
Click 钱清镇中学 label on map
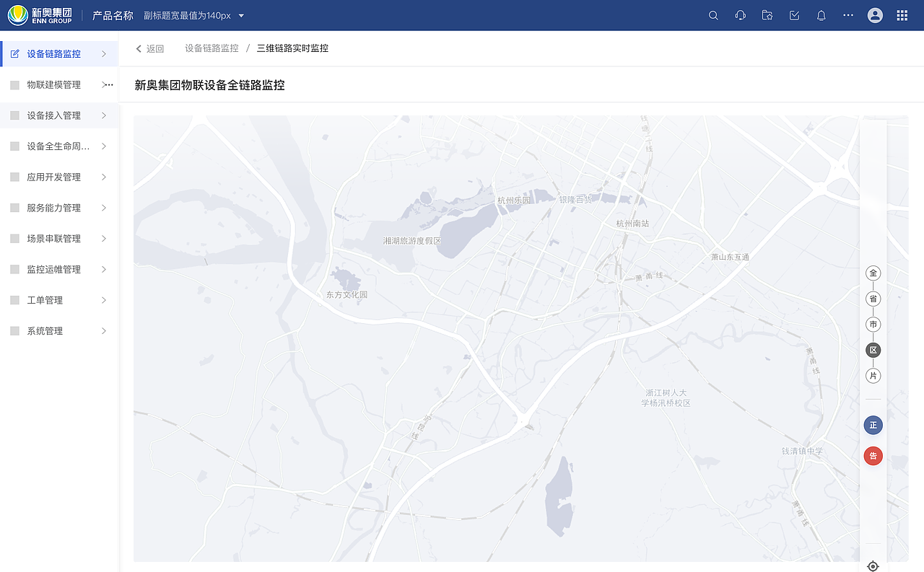(802, 451)
